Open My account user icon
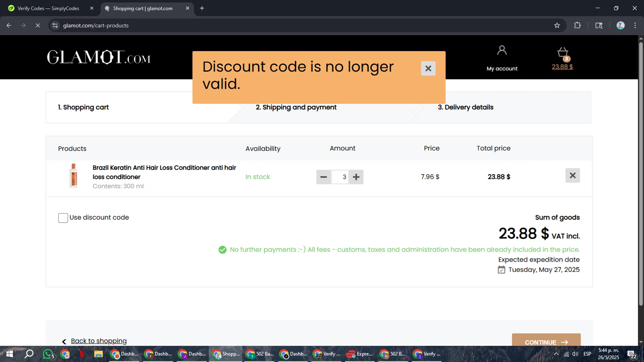This screenshot has height=362, width=644. pos(502,51)
